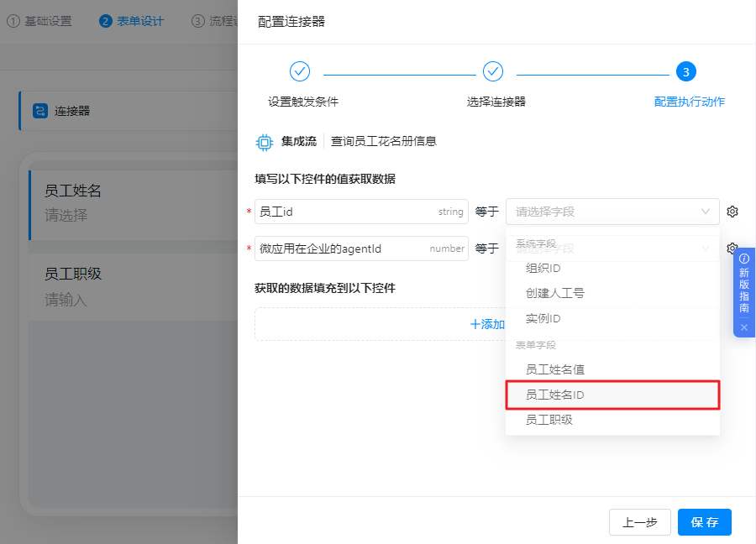
Task: Click step 3 badge 配置执行动作
Action: (686, 71)
